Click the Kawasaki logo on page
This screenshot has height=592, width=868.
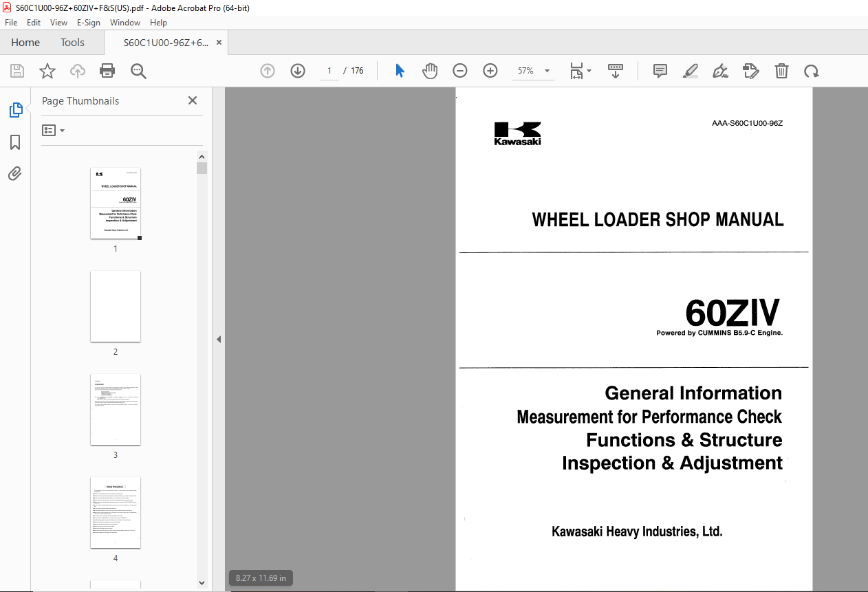coord(517,133)
